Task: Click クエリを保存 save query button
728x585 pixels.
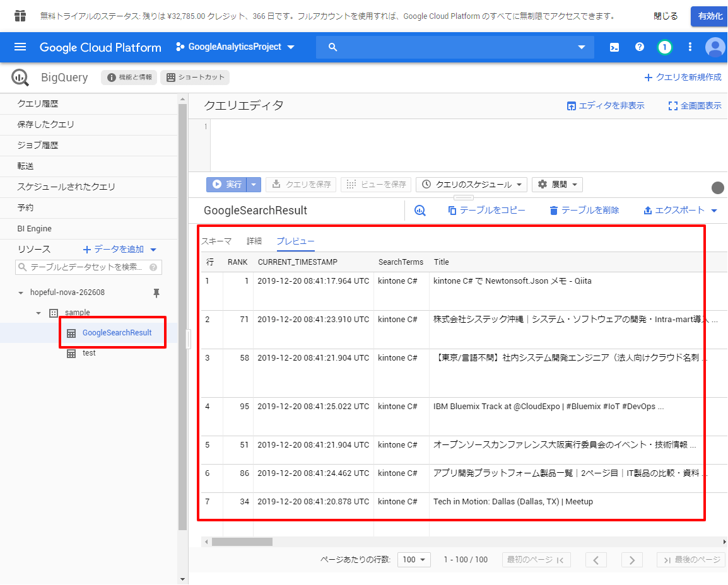Action: pyautogui.click(x=302, y=185)
